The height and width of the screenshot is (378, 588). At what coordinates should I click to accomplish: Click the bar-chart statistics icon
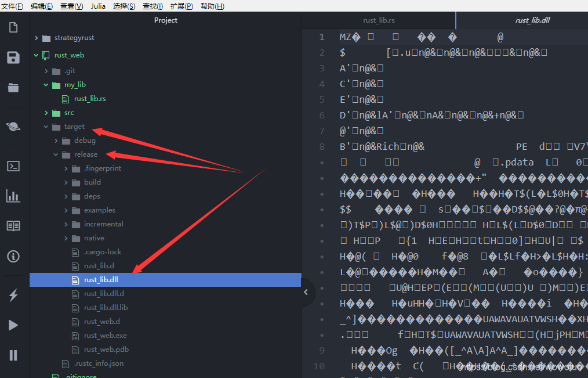[x=13, y=196]
